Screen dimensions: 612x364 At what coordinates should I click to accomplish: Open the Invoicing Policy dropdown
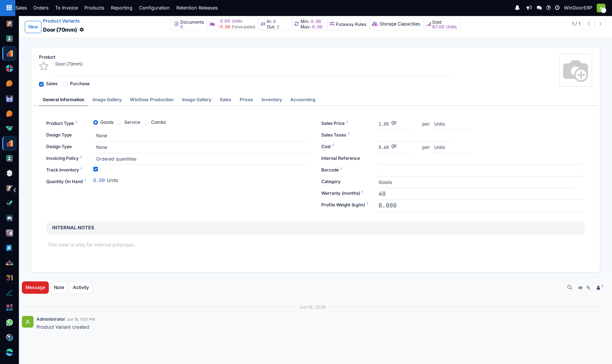click(201, 159)
